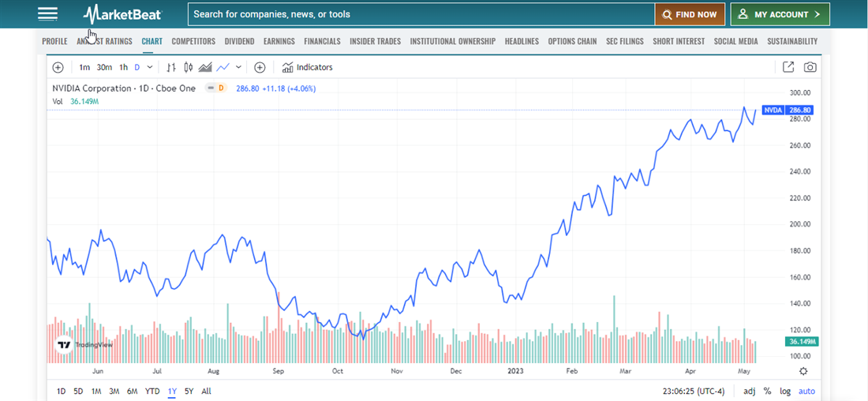
Task: Open the EARNINGS tab
Action: pyautogui.click(x=279, y=42)
